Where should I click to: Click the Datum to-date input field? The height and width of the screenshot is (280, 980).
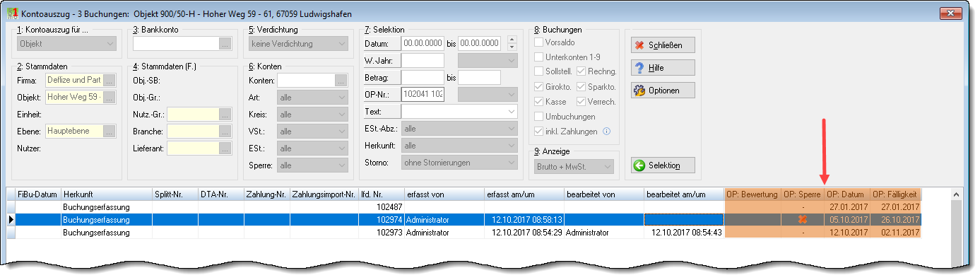(480, 44)
